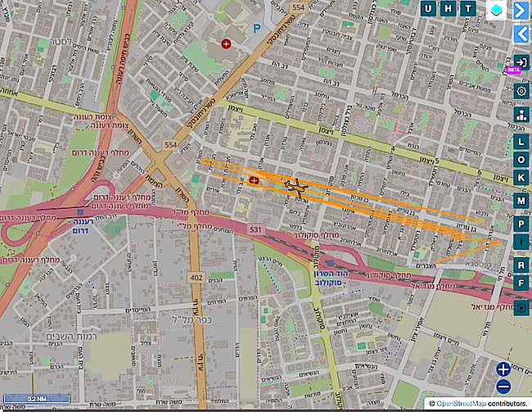The width and height of the screenshot is (532, 412).
Task: Collapse sidebar with left chevron arrow
Action: coord(521,34)
